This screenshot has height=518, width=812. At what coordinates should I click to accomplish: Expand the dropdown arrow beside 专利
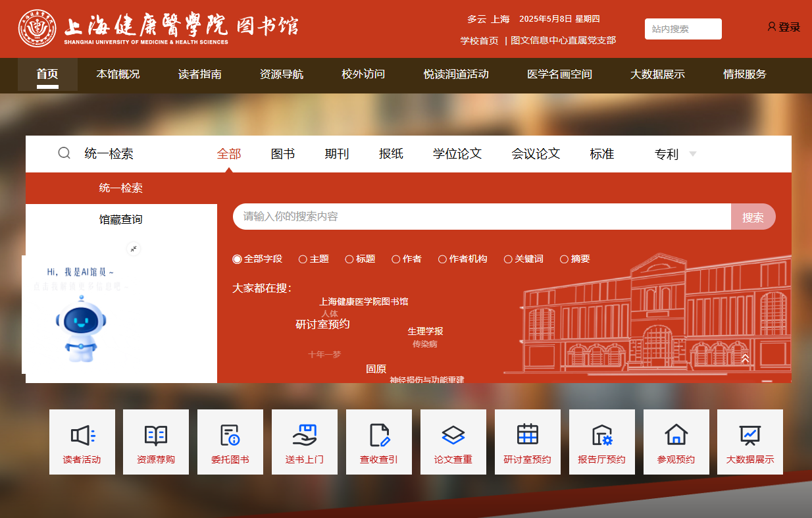[x=692, y=154]
